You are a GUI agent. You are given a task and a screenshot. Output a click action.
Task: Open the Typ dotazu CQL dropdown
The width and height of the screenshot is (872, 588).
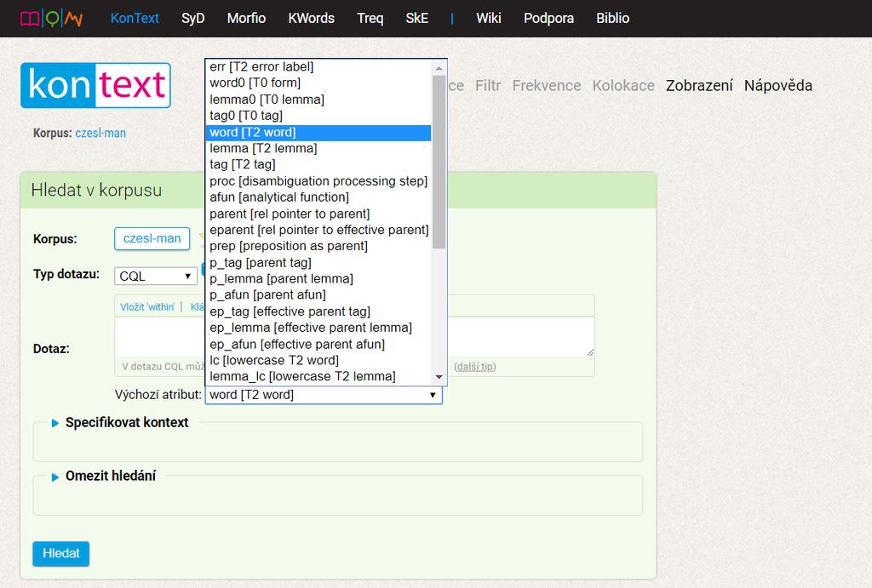pyautogui.click(x=156, y=277)
